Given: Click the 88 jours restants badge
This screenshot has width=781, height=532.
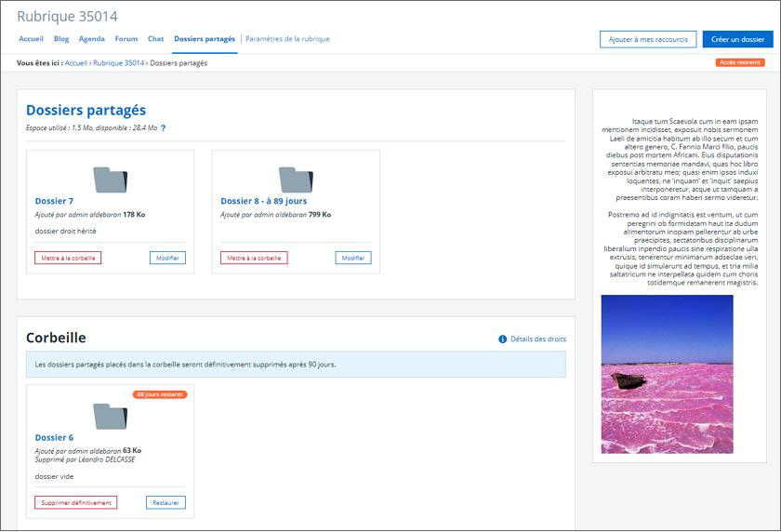Looking at the screenshot, I should pyautogui.click(x=160, y=394).
